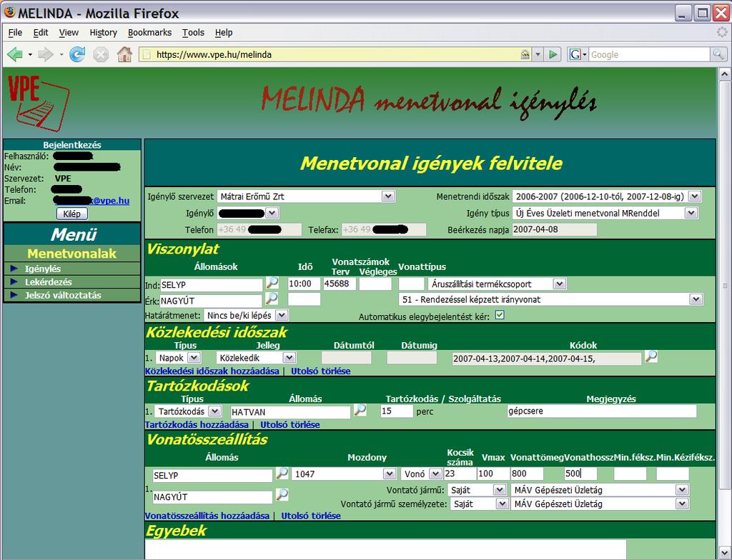Open the View menu
Screen dimensions: 732x560
69,33
